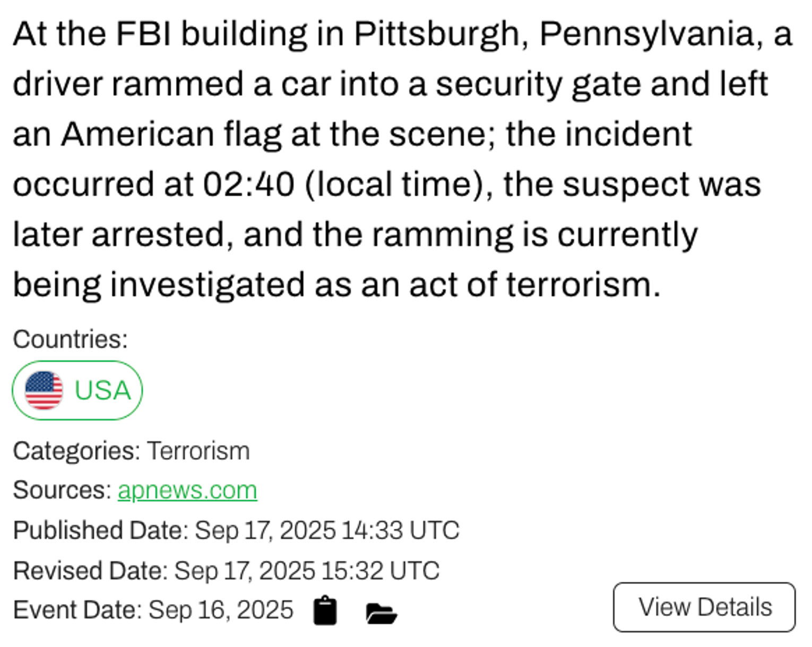This screenshot has width=812, height=647.
Task: Click the open folder icon
Action: (381, 613)
